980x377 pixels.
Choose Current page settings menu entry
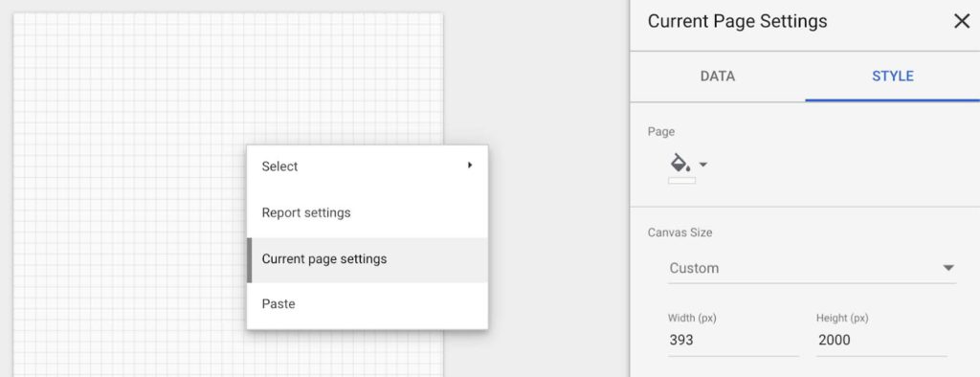click(367, 259)
